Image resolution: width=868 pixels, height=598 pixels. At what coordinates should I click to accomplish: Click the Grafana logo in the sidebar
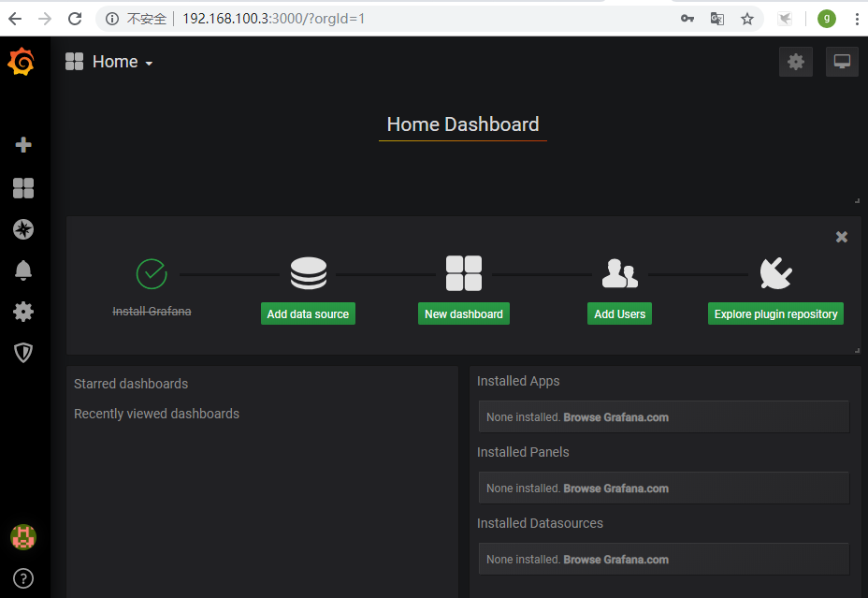point(22,62)
